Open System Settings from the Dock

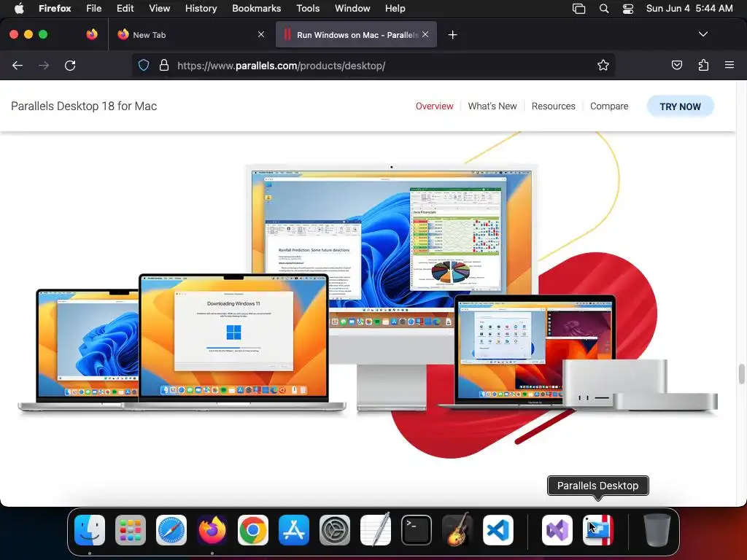[x=334, y=529]
